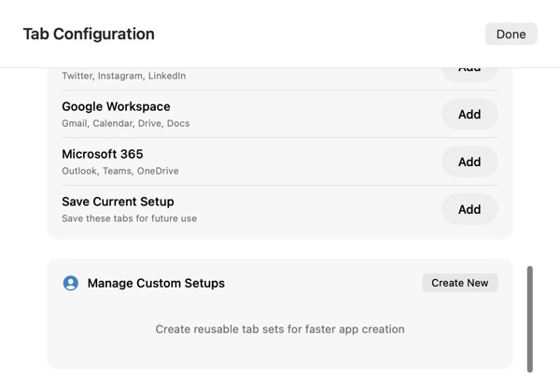Click 'Create reusable tab sets' hint text
Viewport: 560px width, 392px height.
click(x=280, y=329)
